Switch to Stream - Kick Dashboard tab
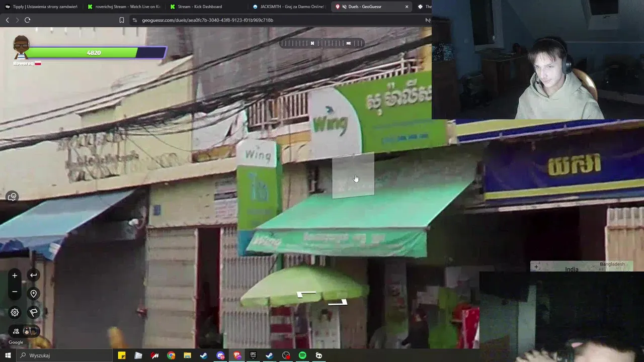Screen dimensions: 644x362 coord(206,7)
